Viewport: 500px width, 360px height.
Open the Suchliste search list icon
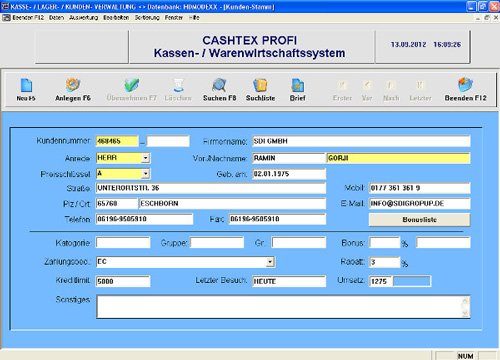pos(260,85)
